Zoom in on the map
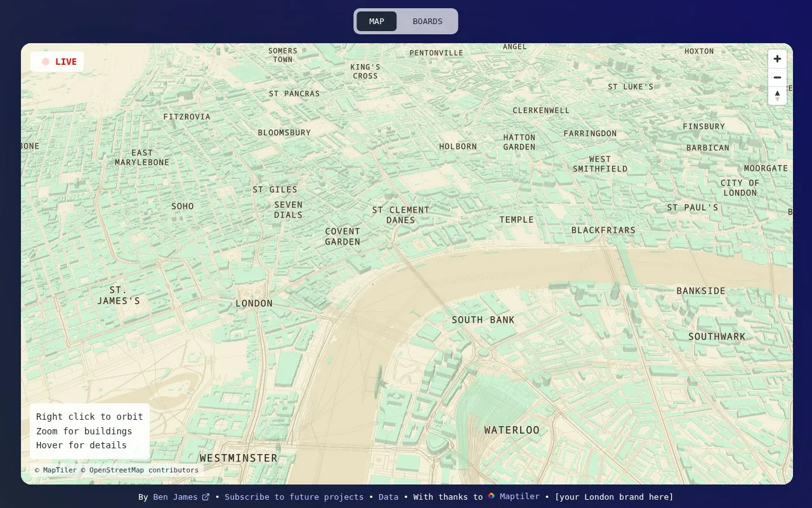The width and height of the screenshot is (812, 508). [777, 59]
